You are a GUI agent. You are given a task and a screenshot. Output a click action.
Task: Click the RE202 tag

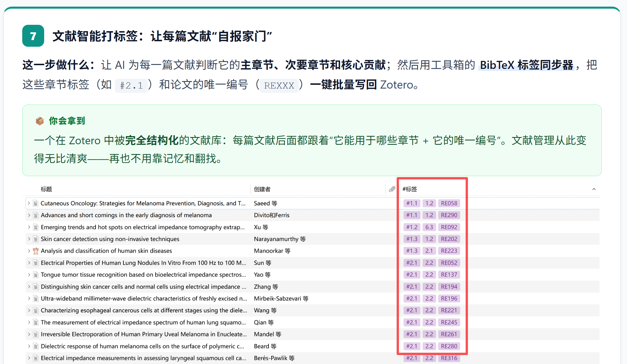point(449,239)
